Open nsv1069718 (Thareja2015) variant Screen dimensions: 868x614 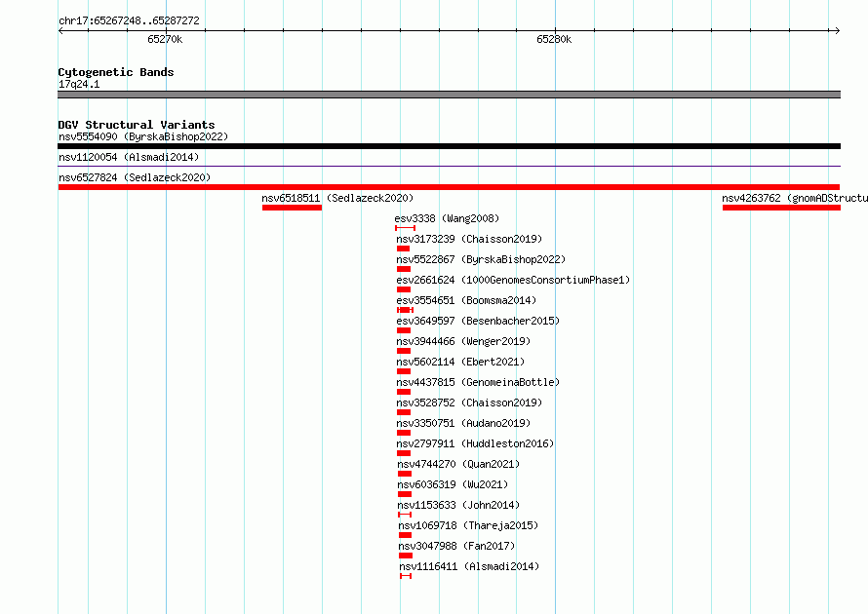coord(468,525)
